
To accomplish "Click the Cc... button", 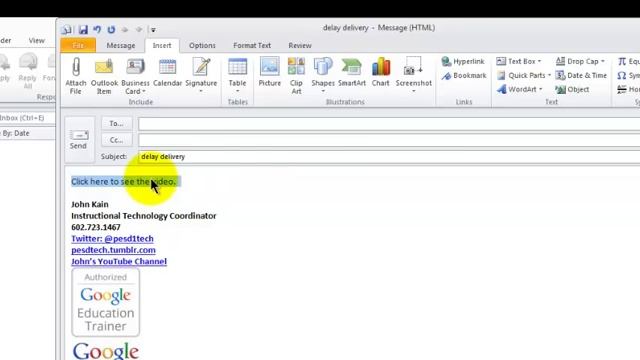I will [116, 140].
